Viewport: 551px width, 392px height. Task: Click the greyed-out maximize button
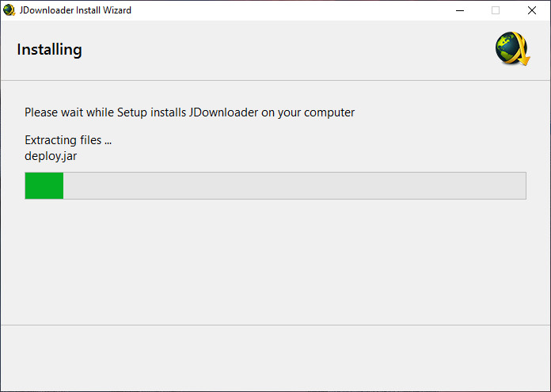coord(496,10)
